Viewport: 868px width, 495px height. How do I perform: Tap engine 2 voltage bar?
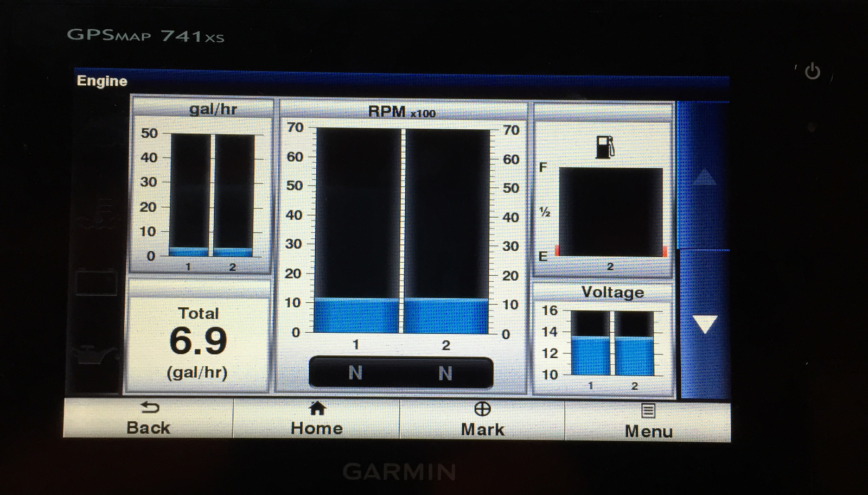coord(634,344)
